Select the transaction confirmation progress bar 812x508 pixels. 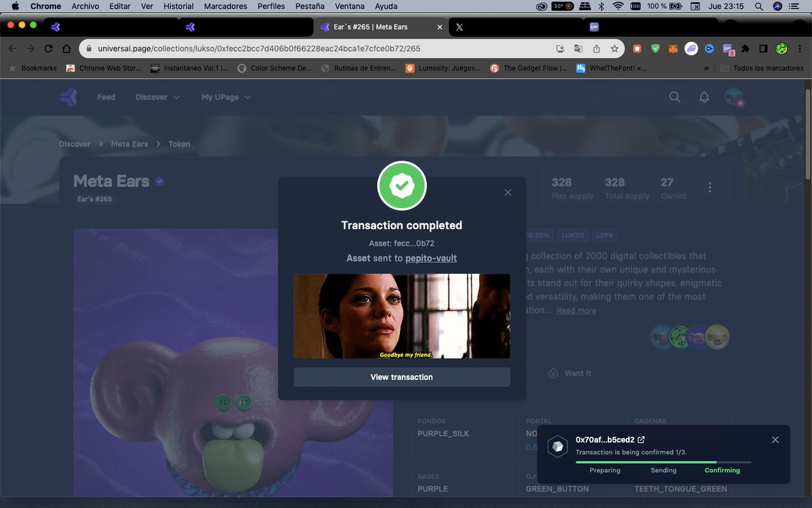click(663, 462)
